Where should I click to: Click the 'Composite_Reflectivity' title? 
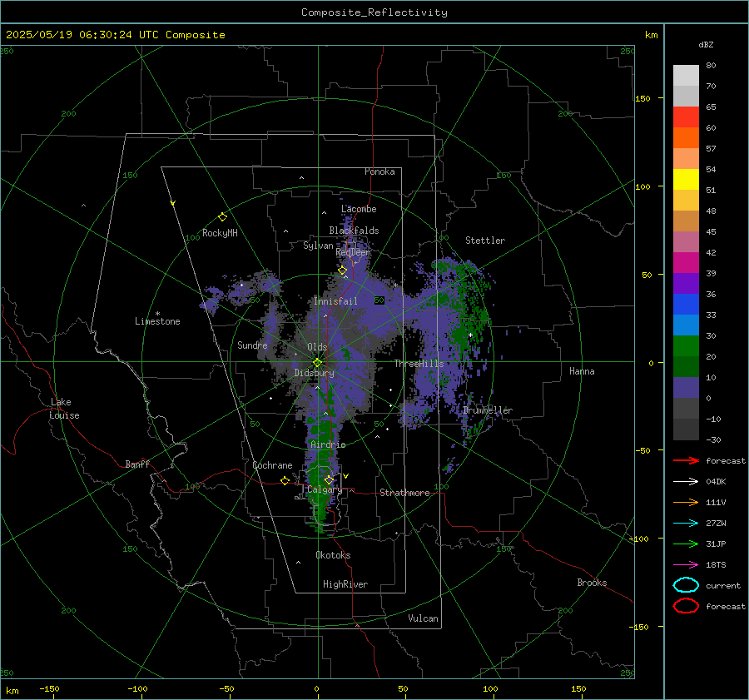374,12
